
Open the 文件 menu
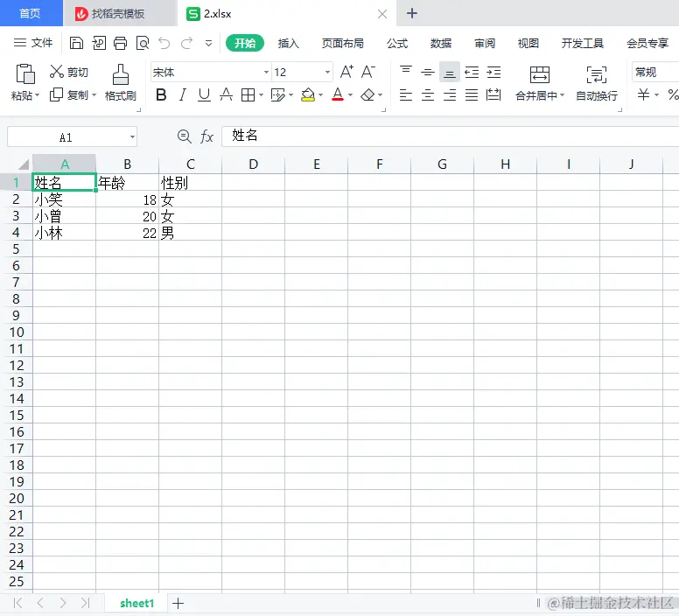pos(33,43)
